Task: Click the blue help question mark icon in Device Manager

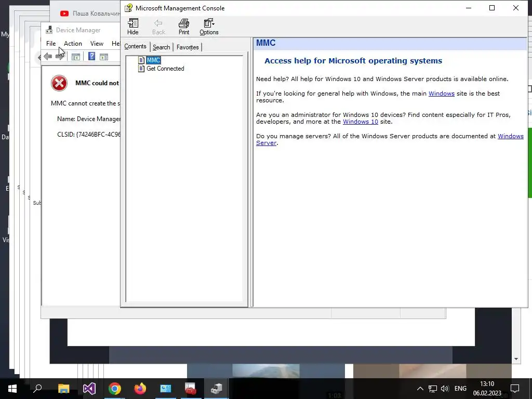Action: (91, 56)
